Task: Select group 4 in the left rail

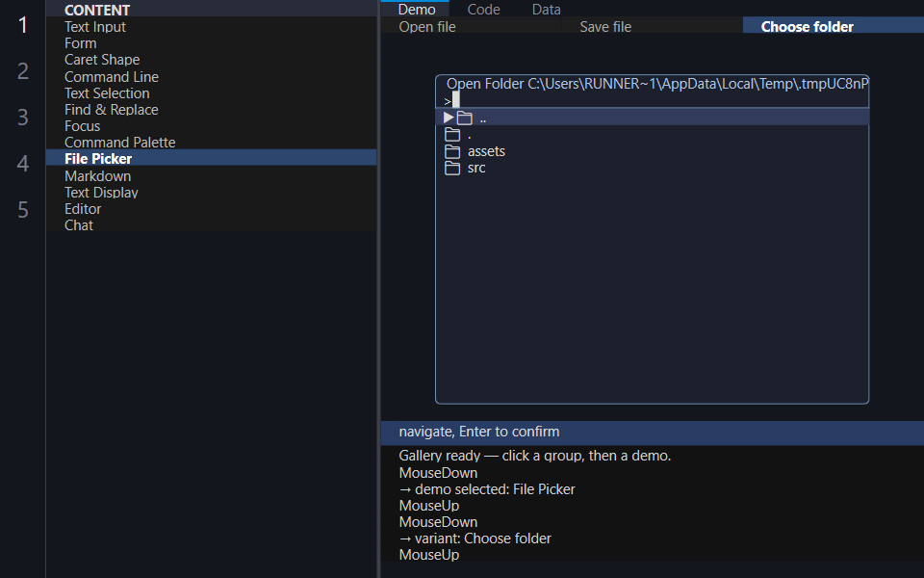Action: [x=23, y=164]
